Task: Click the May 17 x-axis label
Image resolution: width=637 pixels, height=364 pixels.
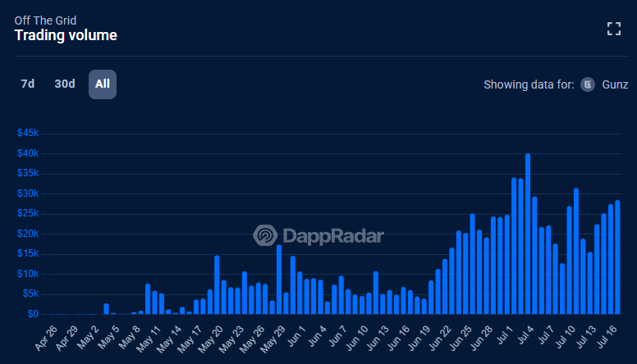Action: coord(190,339)
